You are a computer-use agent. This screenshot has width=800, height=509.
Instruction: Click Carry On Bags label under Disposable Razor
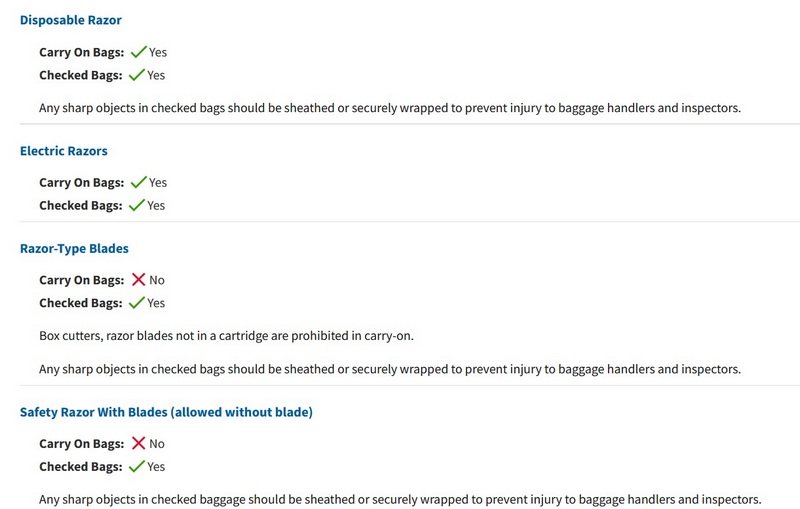click(82, 53)
